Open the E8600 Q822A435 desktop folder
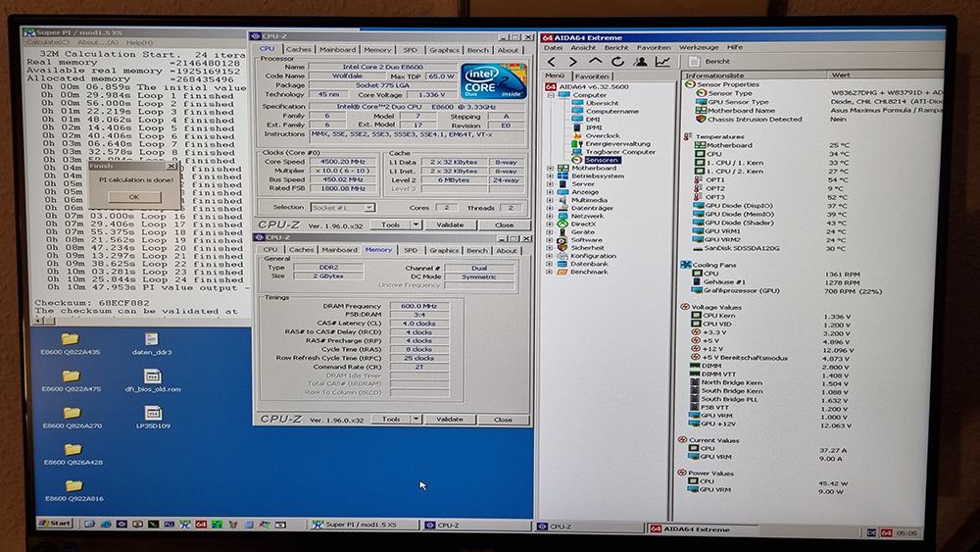 click(70, 344)
